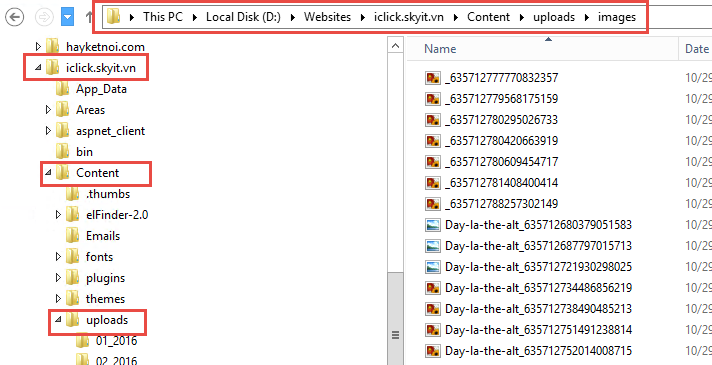Screen dimensions: 712x365
Task: Expand the fonts folder node
Action: pos(58,256)
